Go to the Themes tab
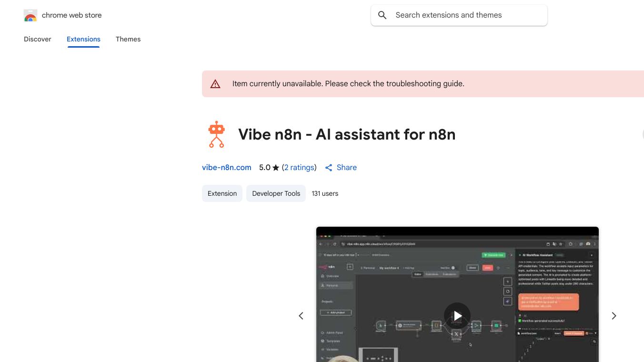The image size is (644, 362). (128, 39)
